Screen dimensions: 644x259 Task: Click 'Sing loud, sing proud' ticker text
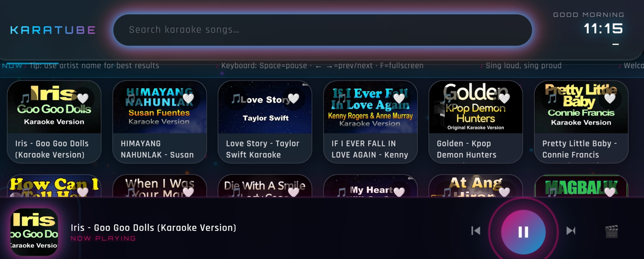point(523,66)
